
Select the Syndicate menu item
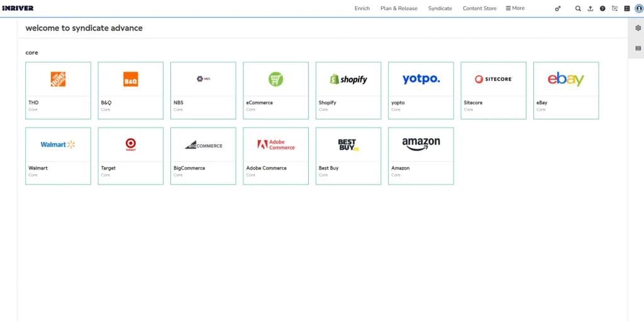(440, 9)
